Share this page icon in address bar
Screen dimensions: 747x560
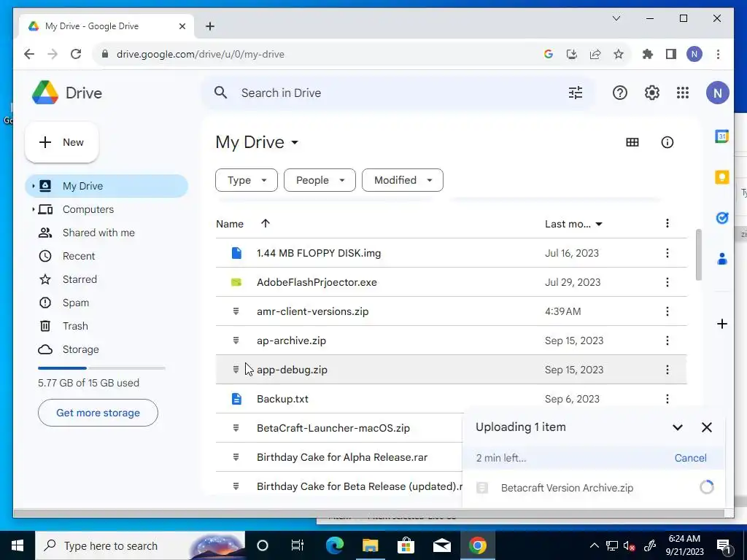point(595,54)
